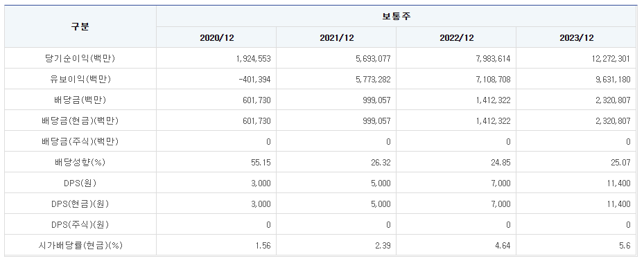Viewport: 644px width, 261px height.
Task: Select the 2022/12 column header
Action: (456, 38)
